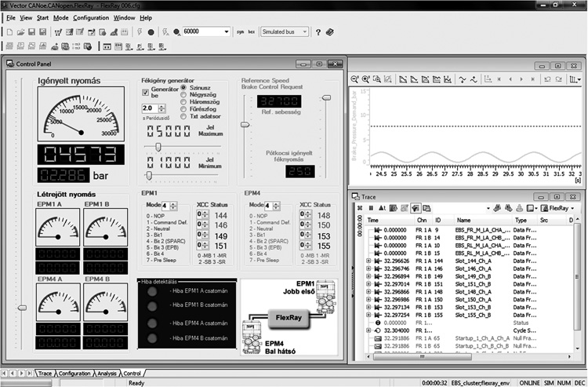
Task: Toggle the hex display icon
Action: [251, 32]
